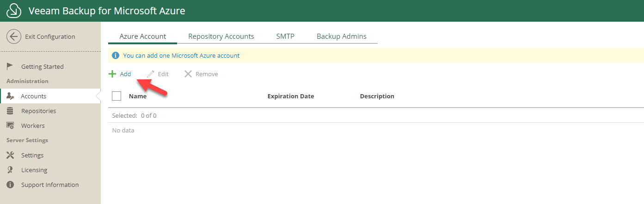Click 'You can add one Microsoft Azure account' text

(181, 55)
